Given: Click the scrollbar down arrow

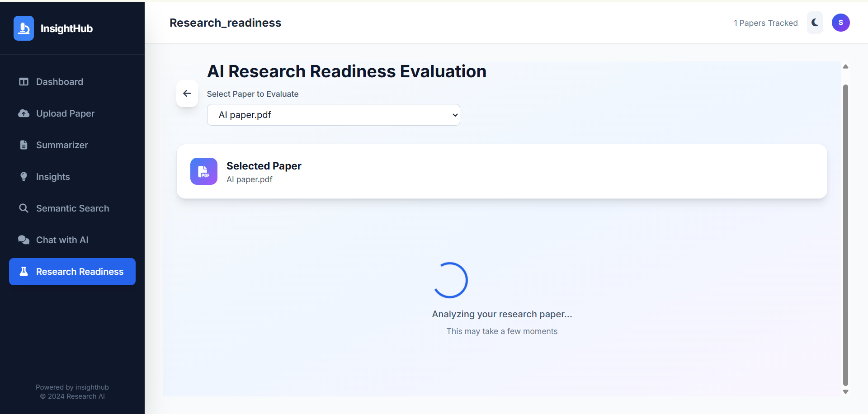Looking at the screenshot, I should (845, 392).
